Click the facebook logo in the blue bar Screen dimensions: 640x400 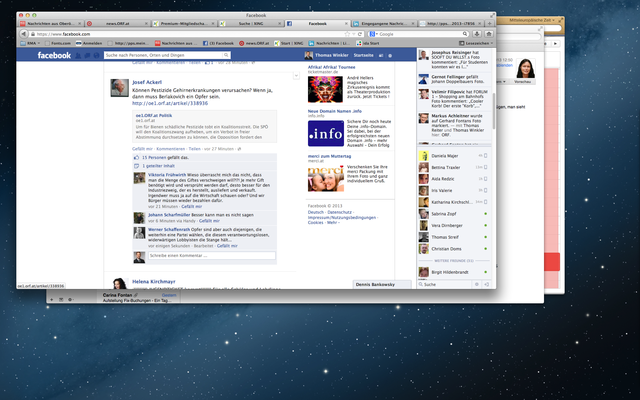point(54,55)
